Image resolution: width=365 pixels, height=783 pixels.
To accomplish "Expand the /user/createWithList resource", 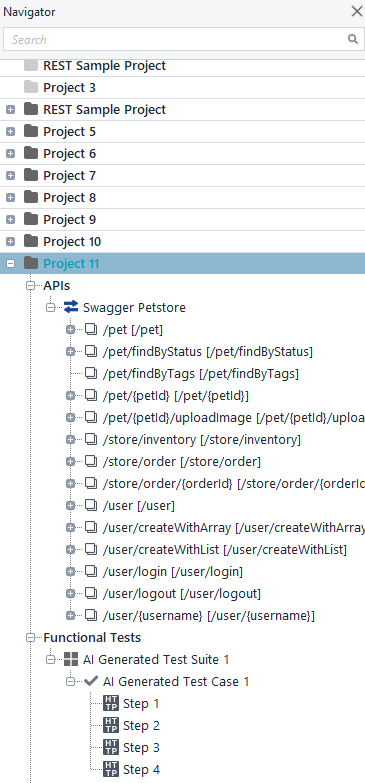I will click(70, 549).
